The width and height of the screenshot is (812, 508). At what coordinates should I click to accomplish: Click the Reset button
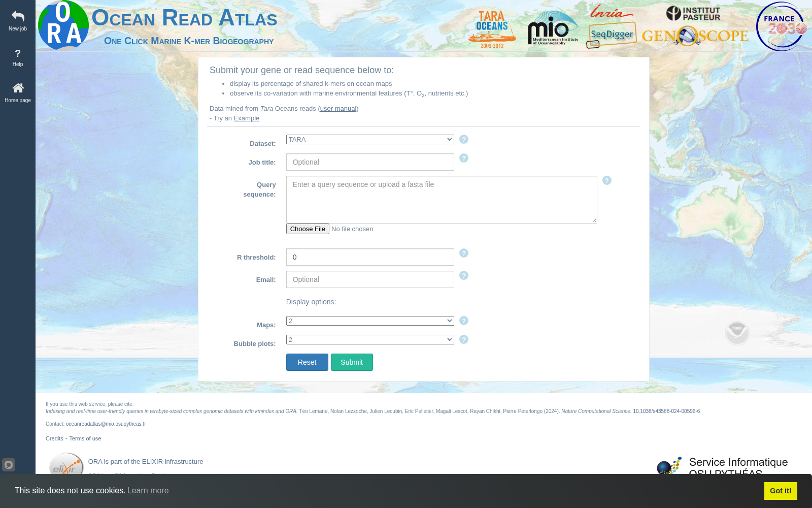[x=307, y=362]
